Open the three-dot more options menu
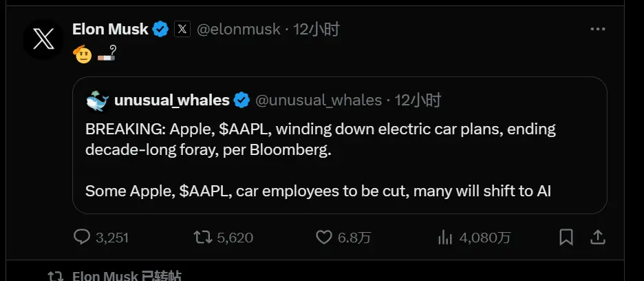 coord(598,29)
